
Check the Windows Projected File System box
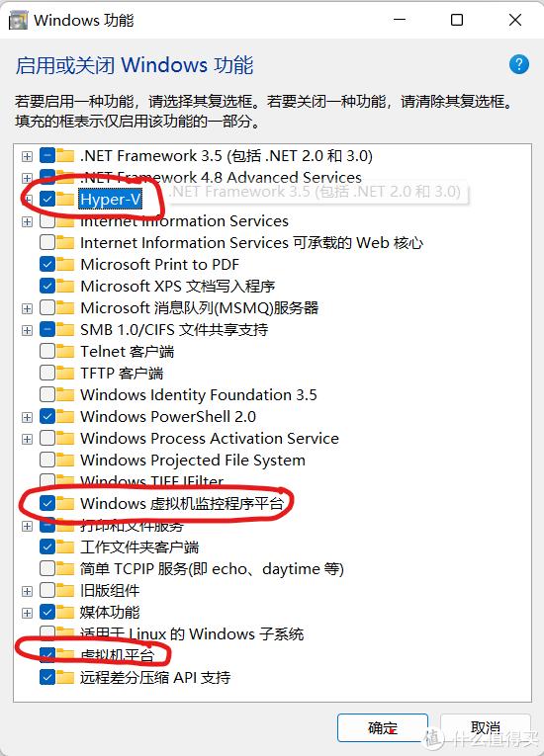47,460
